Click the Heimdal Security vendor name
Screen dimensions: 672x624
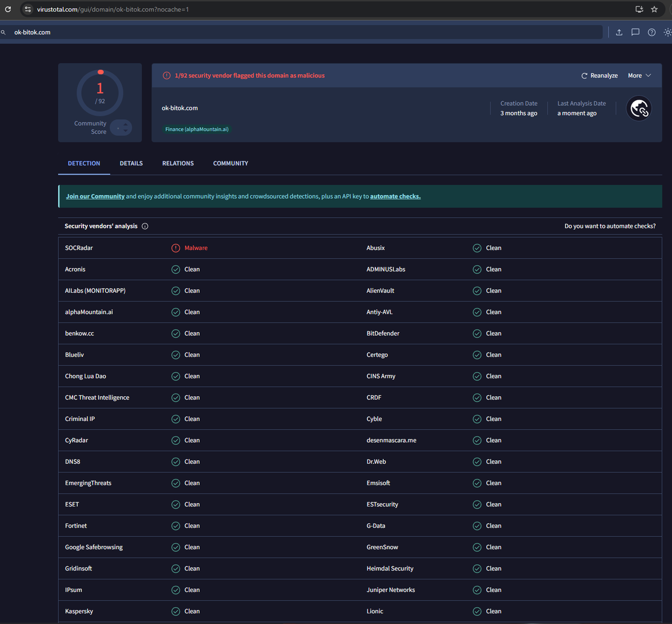coord(390,569)
